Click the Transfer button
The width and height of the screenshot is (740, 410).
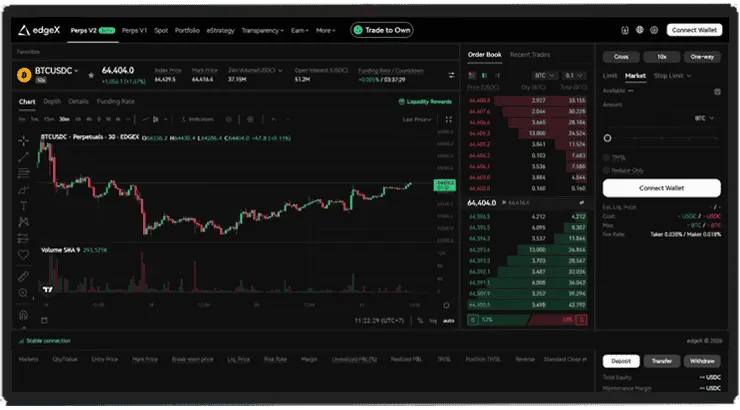point(662,361)
